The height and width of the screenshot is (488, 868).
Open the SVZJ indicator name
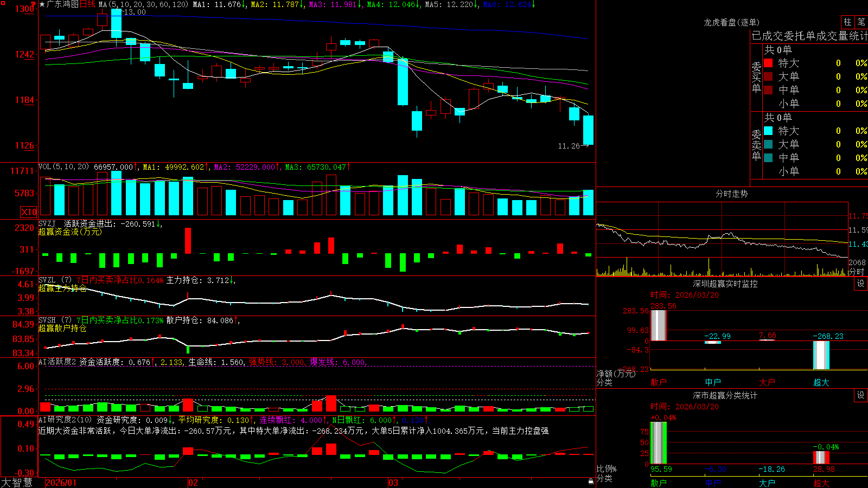click(47, 223)
